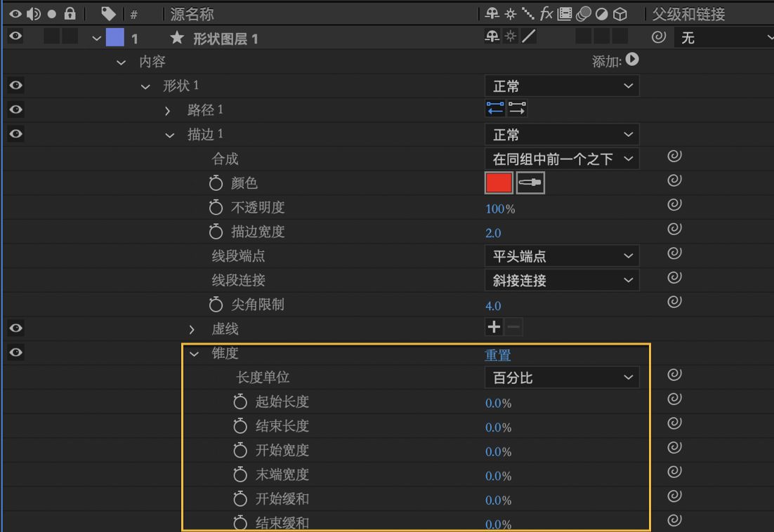Screen dimensions: 774x532
Task: Expand the 路径 1 group chevron
Action: pos(167,109)
